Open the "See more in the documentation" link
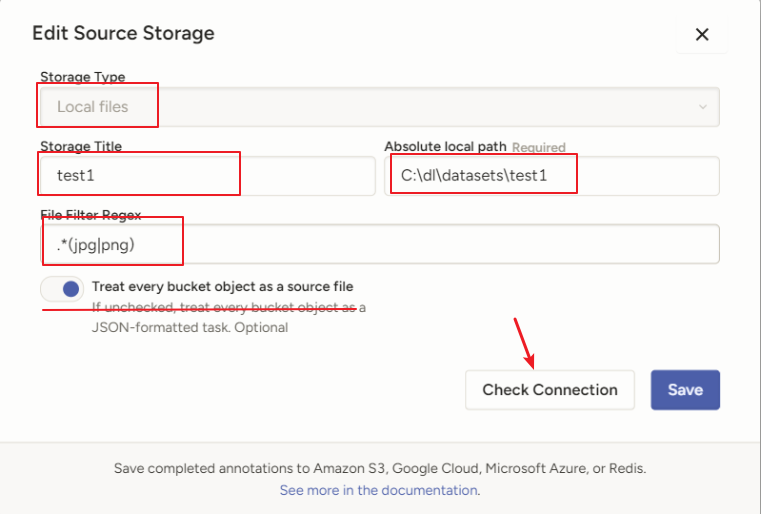Image resolution: width=761 pixels, height=514 pixels. tap(379, 490)
